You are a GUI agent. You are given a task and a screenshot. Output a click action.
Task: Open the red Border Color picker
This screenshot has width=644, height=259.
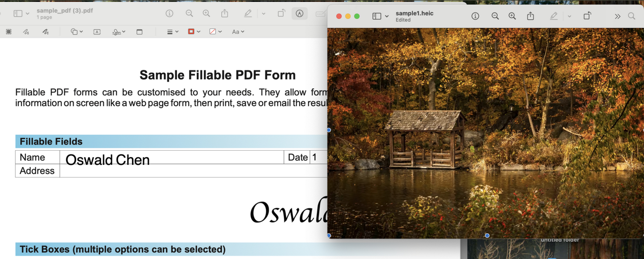[194, 32]
